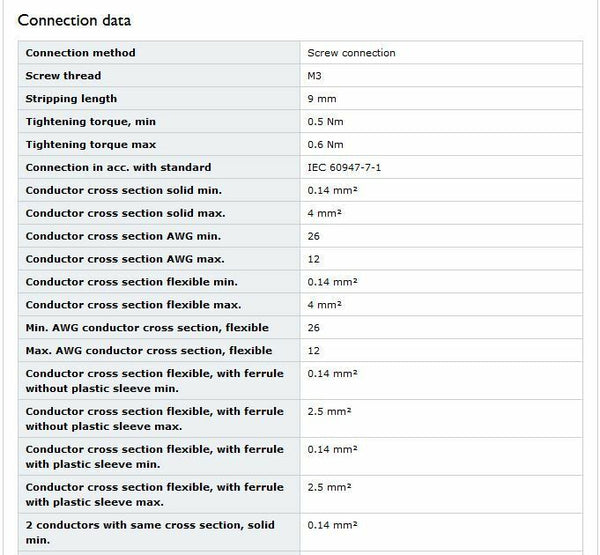Screen dimensions: 600x555
Task: Click the "IEC 60947-7-1" standard value
Action: [x=344, y=168]
